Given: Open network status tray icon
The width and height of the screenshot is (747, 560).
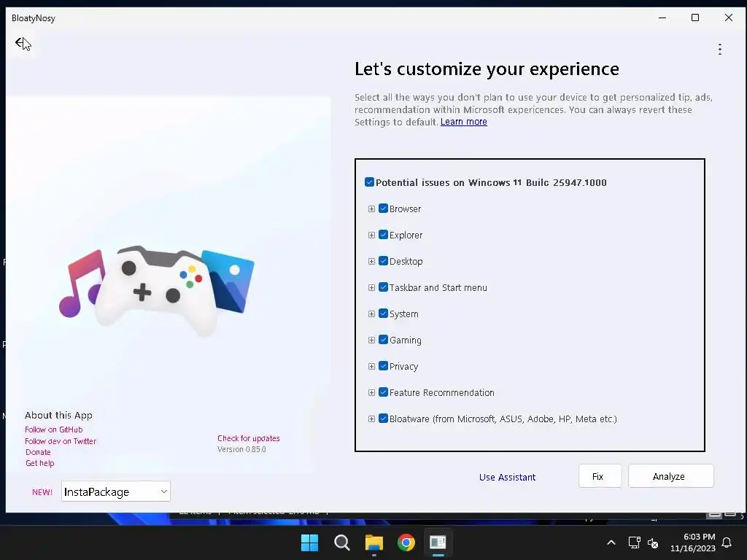Looking at the screenshot, I should [634, 542].
